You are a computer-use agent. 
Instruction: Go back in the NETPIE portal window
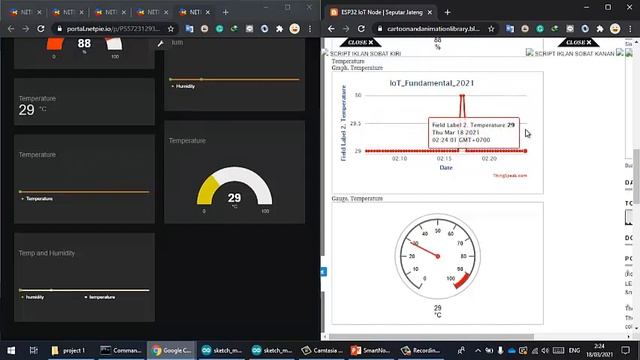tap(11, 29)
